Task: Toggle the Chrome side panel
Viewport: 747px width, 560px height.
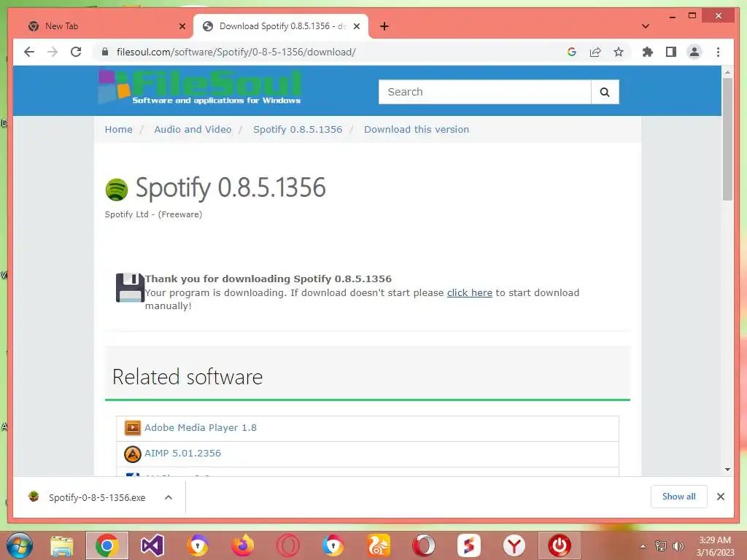Action: tap(671, 52)
